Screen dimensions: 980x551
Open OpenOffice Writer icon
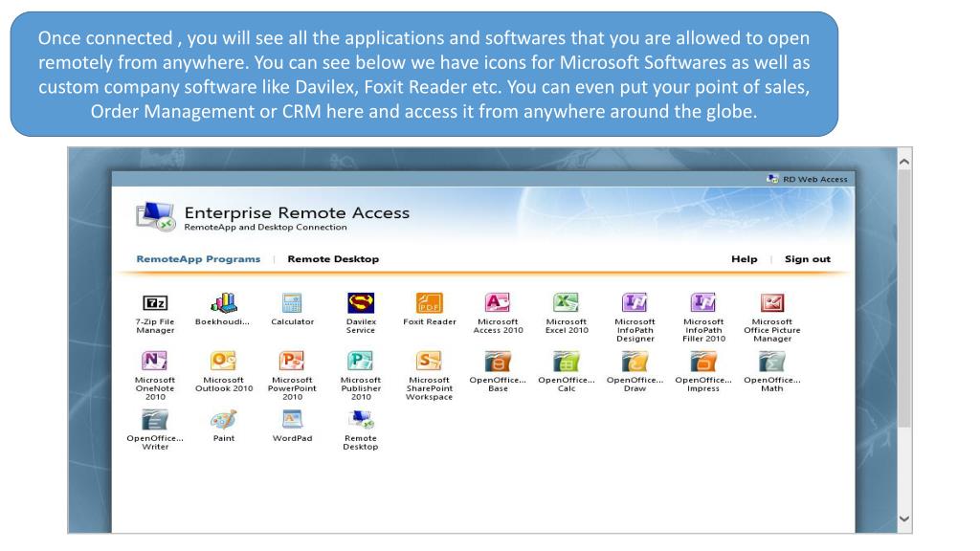155,419
